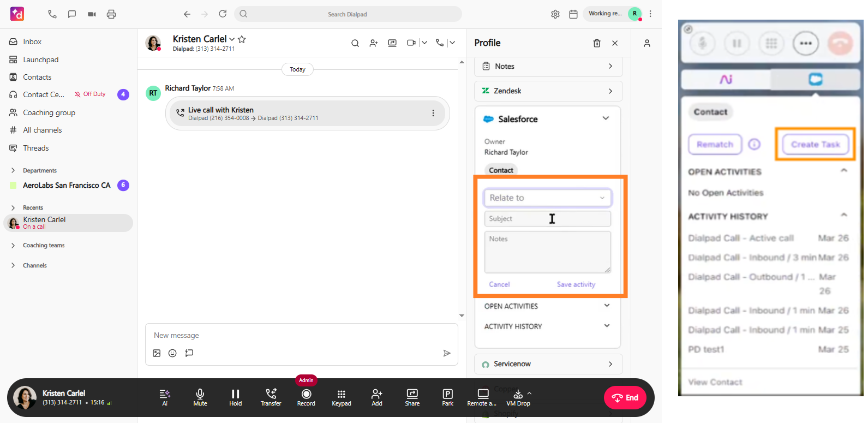End the call
This screenshot has width=868, height=423.
click(625, 397)
